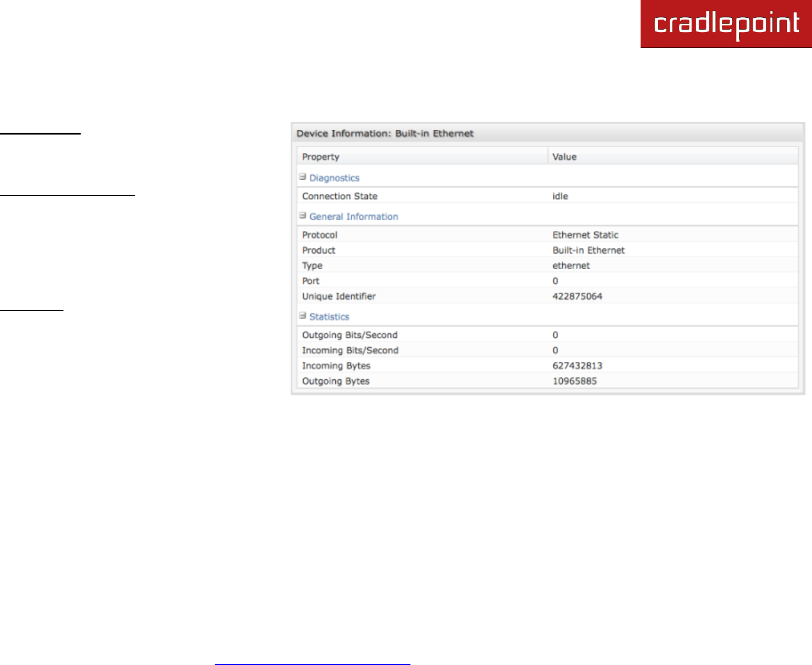Select the Connection State row label
This screenshot has height=665, width=812.
(x=340, y=196)
